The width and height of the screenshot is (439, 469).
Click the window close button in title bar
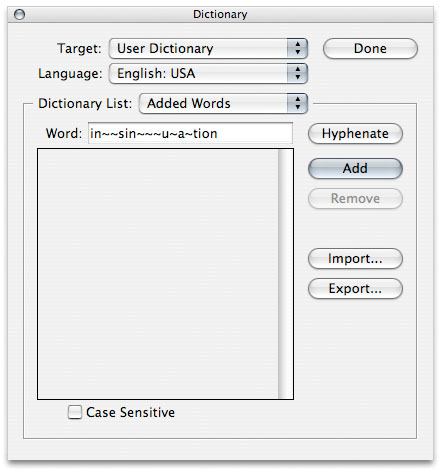pyautogui.click(x=19, y=15)
